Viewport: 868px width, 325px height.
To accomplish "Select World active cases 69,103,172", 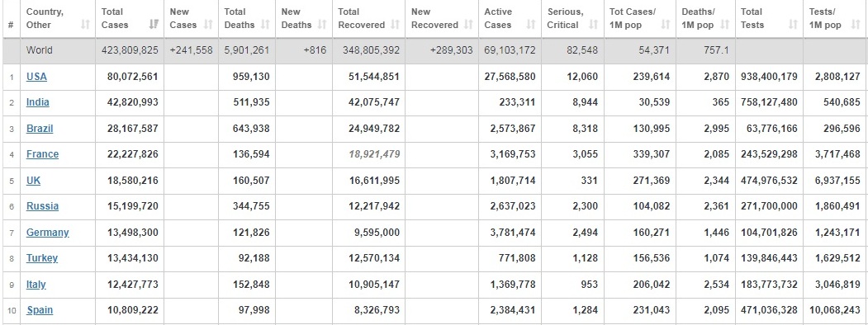I will (510, 50).
